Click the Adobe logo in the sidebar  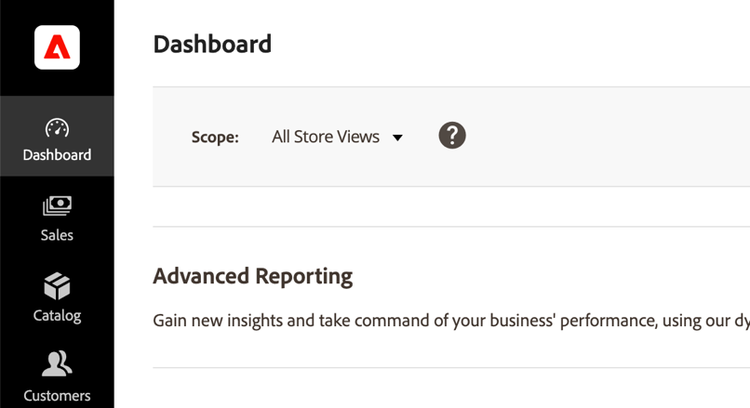point(57,47)
